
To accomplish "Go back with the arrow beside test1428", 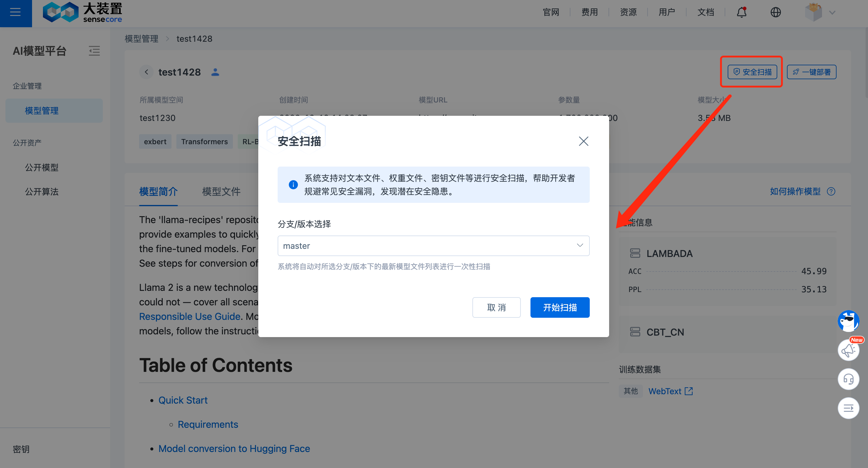I will tap(146, 72).
